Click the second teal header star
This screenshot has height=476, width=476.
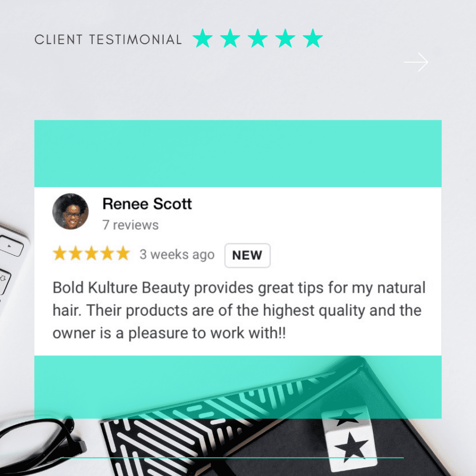click(230, 38)
